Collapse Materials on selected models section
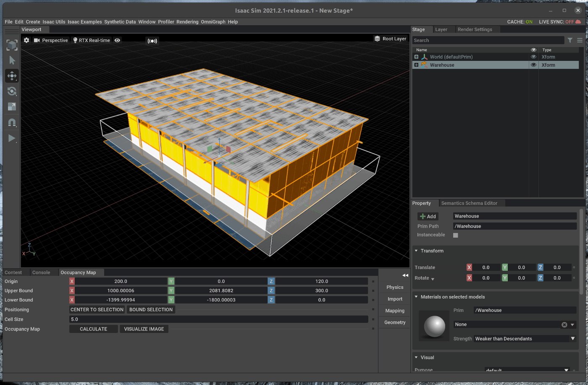 [x=416, y=297]
